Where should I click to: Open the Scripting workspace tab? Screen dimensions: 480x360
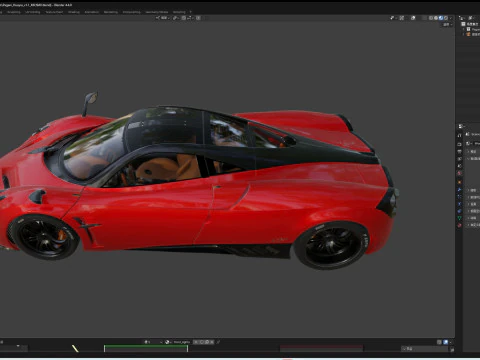point(179,12)
